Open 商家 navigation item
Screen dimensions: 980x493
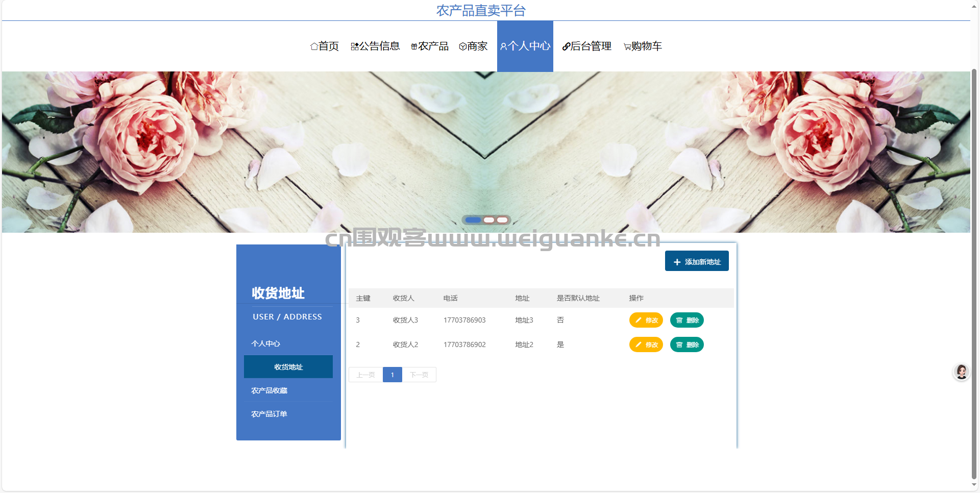click(x=473, y=46)
